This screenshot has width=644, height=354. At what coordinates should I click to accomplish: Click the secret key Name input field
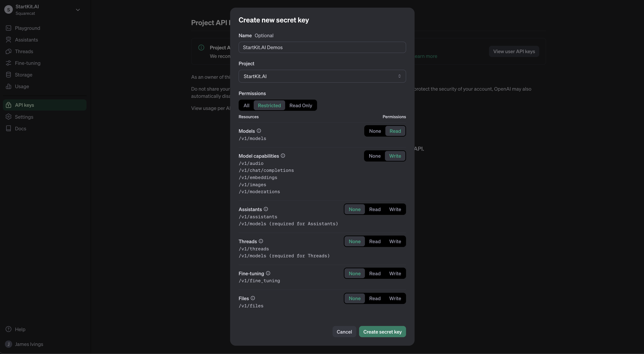click(322, 47)
